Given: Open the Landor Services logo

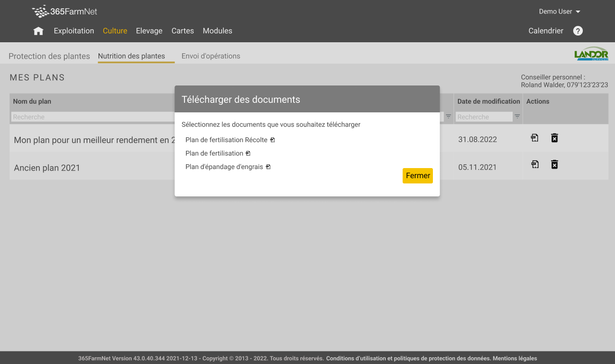Looking at the screenshot, I should click(x=591, y=54).
